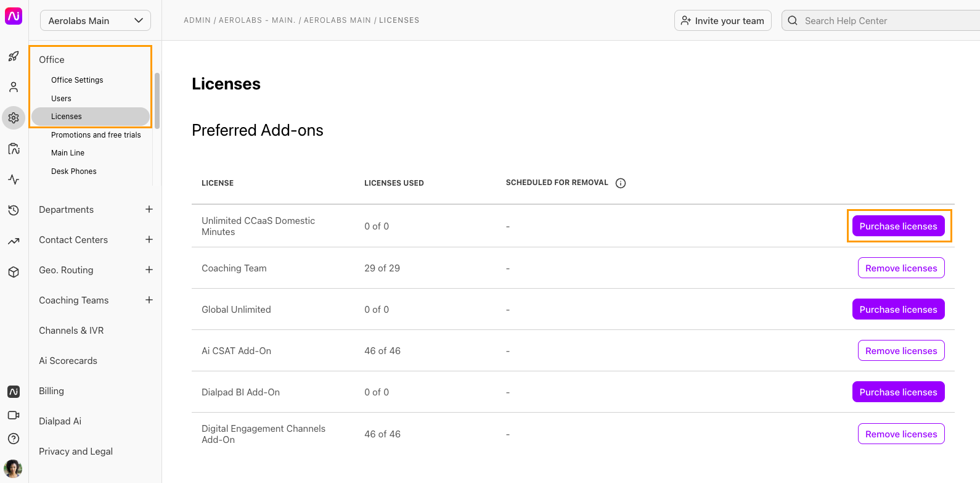Open the activity pulse icon in sidebar
Image resolution: width=980 pixels, height=483 pixels.
(x=14, y=180)
